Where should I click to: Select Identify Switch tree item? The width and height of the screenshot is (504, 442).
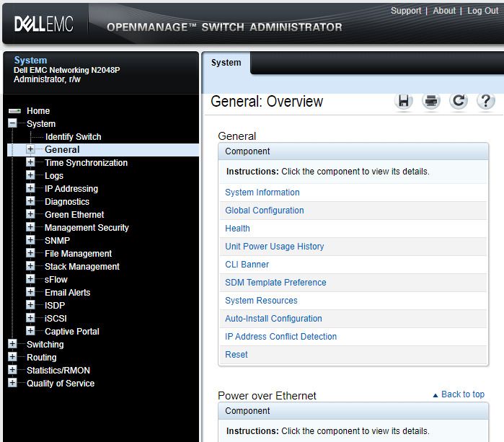tap(74, 136)
